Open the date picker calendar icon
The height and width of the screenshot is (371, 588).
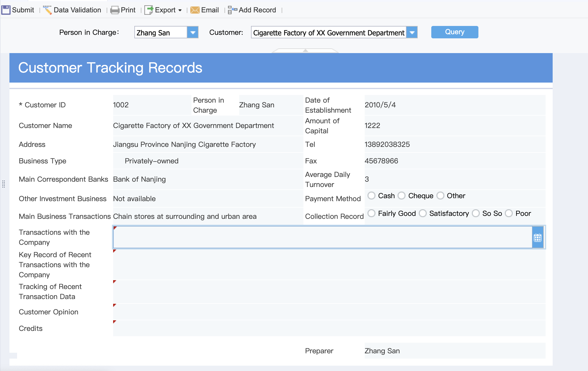pyautogui.click(x=537, y=237)
